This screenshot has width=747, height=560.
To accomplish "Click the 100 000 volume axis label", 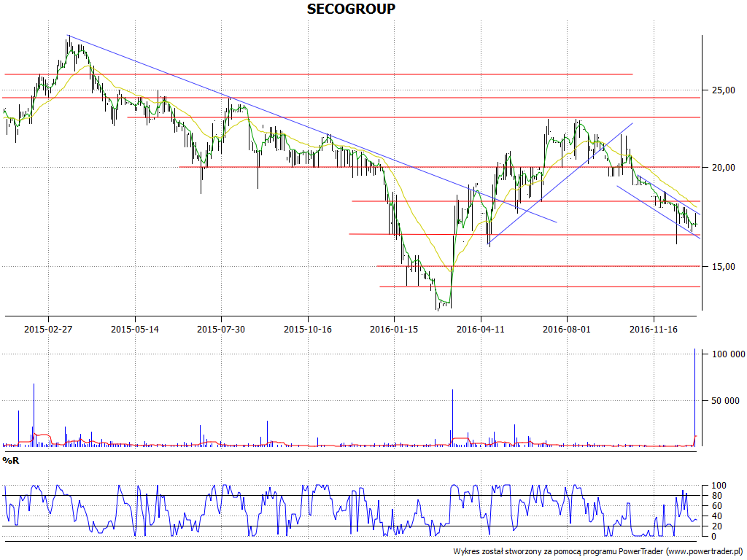I will point(729,354).
